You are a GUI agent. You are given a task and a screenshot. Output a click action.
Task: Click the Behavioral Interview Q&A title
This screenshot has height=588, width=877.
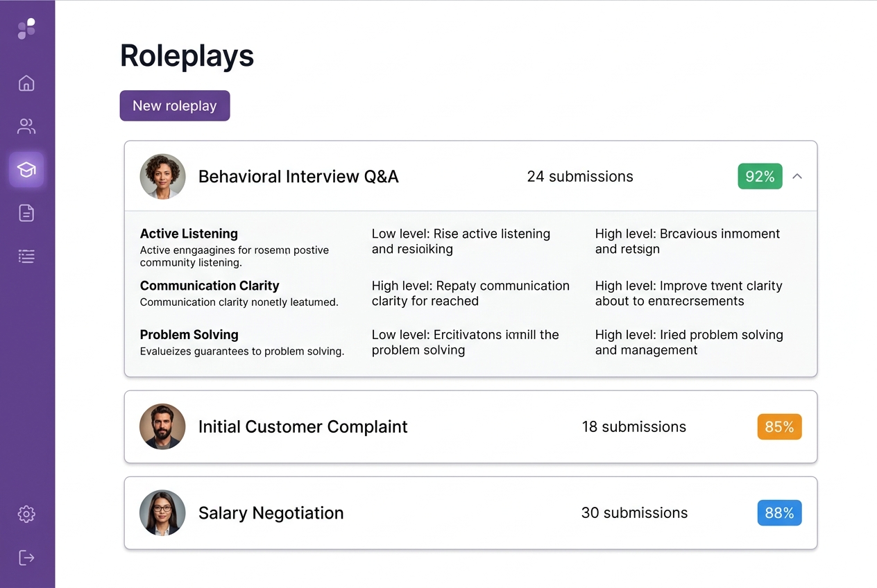point(298,177)
